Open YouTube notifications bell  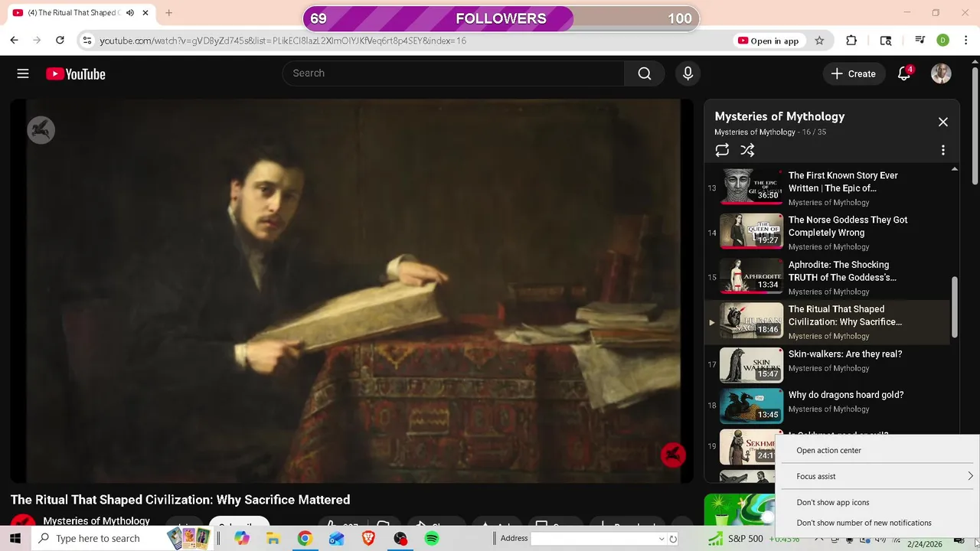904,73
